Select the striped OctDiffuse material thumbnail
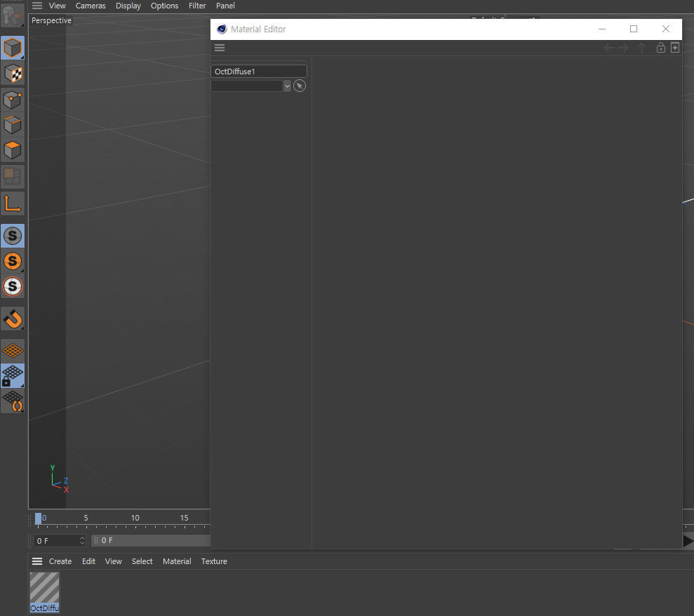This screenshot has width=694, height=616. [44, 587]
